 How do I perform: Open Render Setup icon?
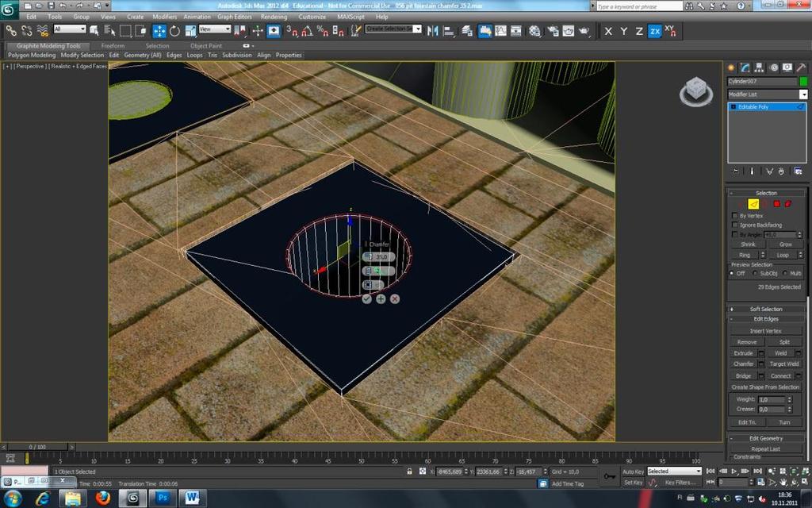pos(553,31)
